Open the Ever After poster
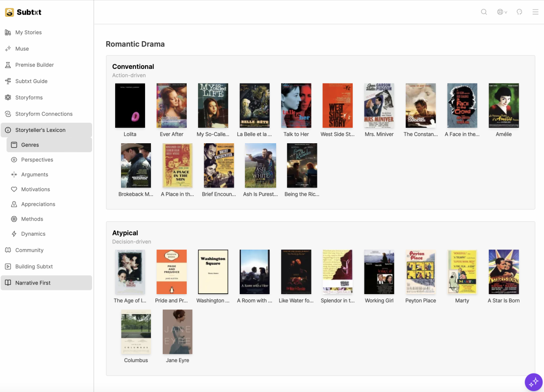The height and width of the screenshot is (392, 544). point(171,106)
